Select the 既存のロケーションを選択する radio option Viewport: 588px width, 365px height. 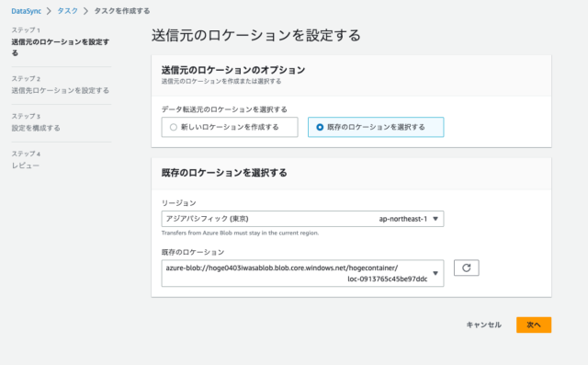pyautogui.click(x=376, y=127)
